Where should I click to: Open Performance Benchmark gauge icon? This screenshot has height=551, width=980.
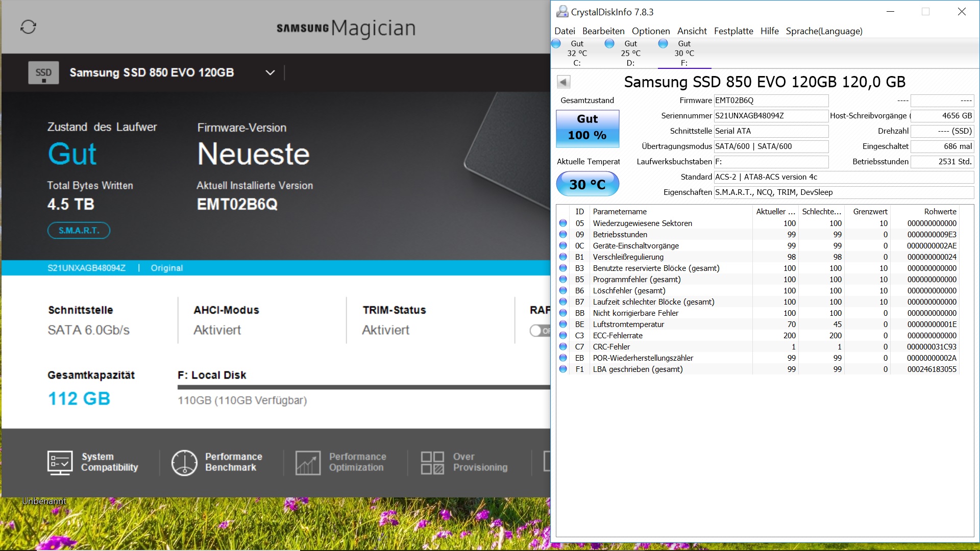184,462
